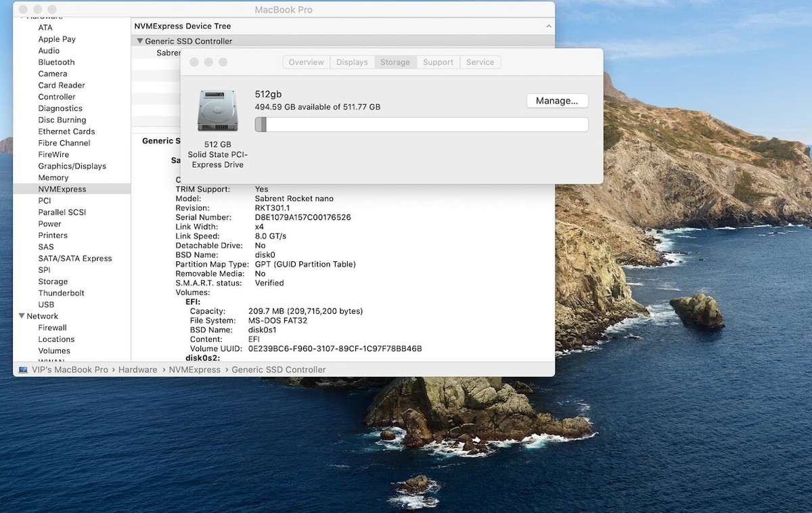Select the Storage tab
This screenshot has width=812, height=513.
[x=395, y=62]
